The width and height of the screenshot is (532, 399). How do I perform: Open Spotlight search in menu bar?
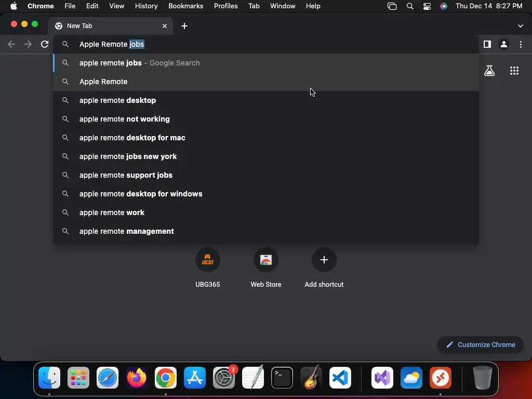coord(410,6)
